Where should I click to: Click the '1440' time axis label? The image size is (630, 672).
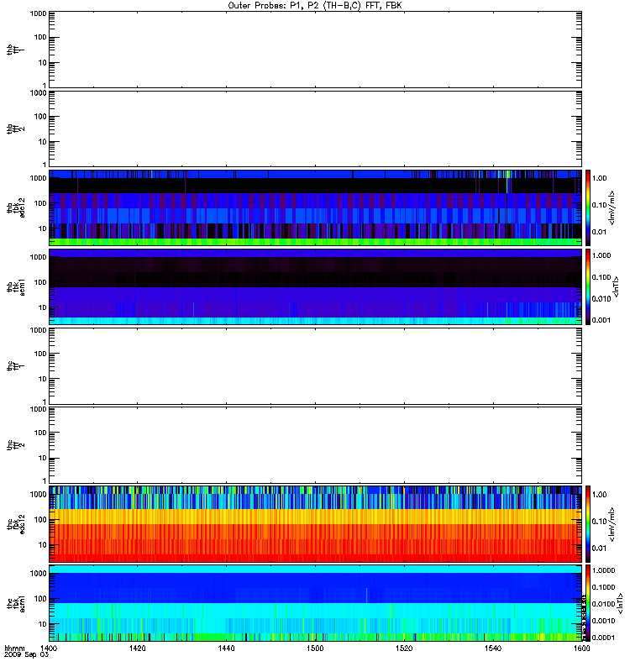click(x=226, y=648)
